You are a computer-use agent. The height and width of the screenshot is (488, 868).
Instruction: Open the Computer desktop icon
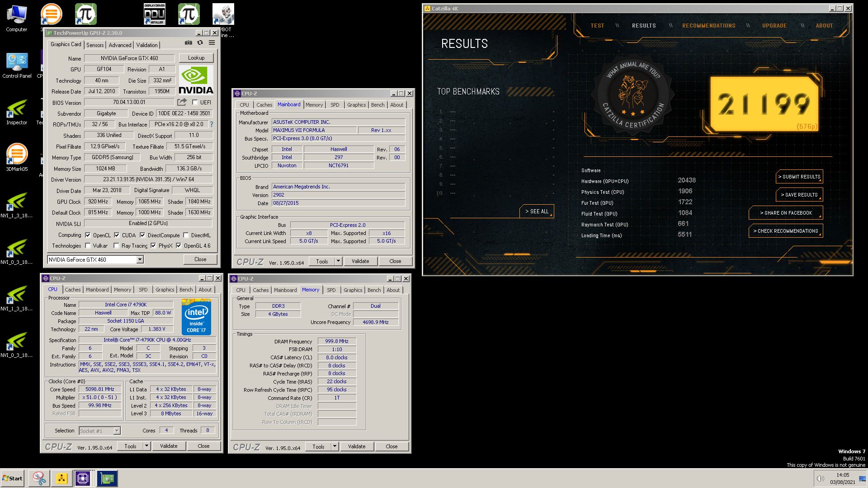tap(17, 18)
